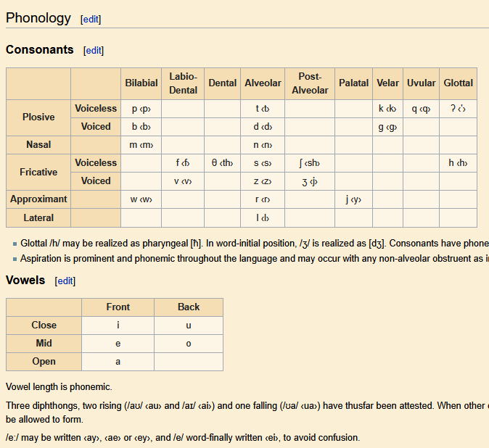Click the edit link beside Phonology heading

(91, 20)
